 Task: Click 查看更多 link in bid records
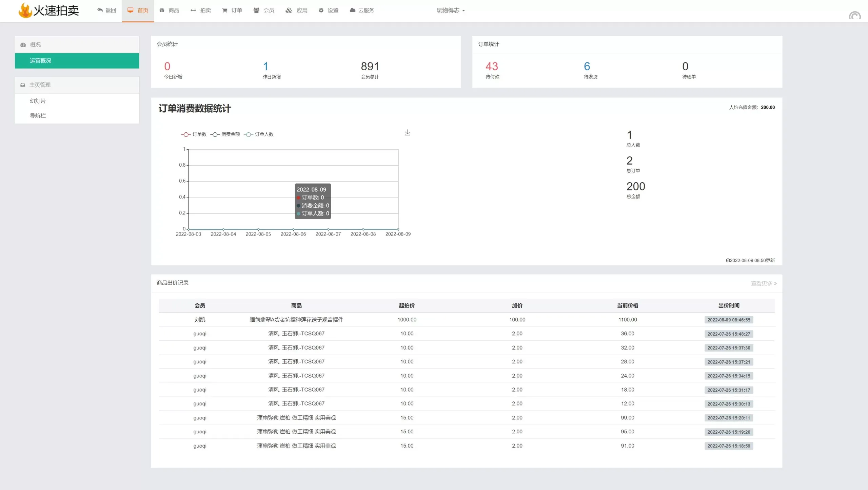click(763, 283)
